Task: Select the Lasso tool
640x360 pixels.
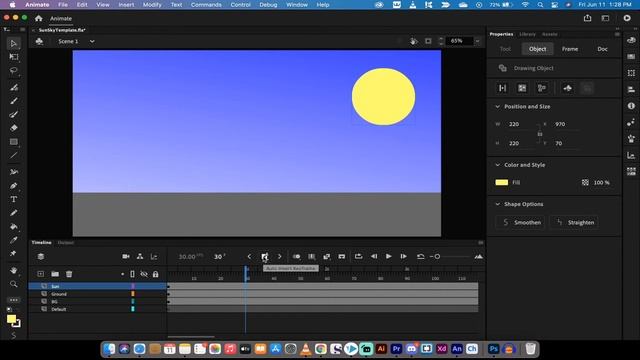Action: (13, 71)
